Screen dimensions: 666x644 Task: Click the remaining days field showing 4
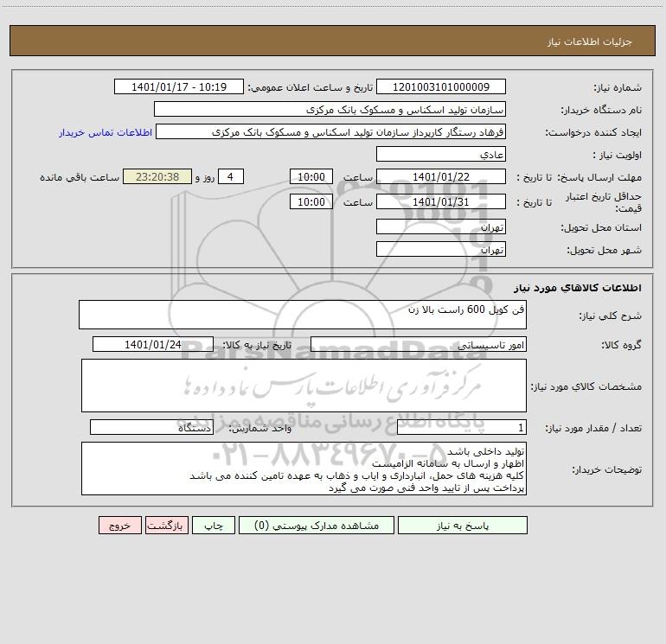tap(231, 176)
